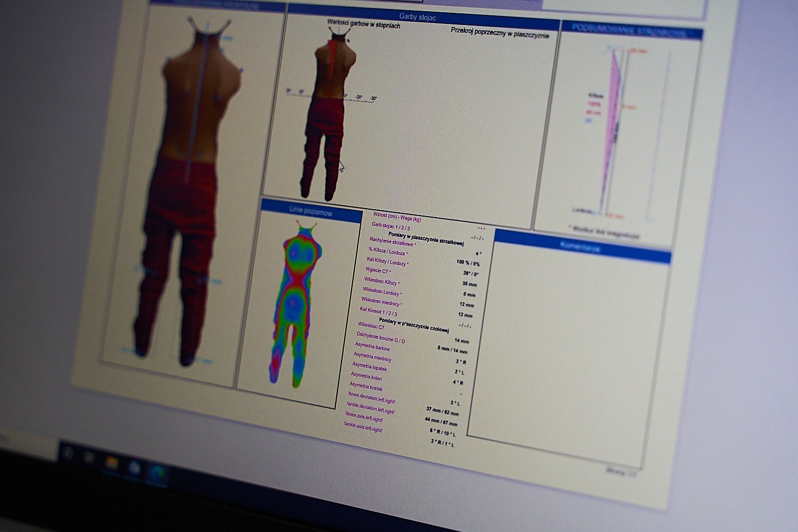This screenshot has height=532, width=798.
Task: Select the "Garby stojac" panel header
Action: (x=418, y=17)
